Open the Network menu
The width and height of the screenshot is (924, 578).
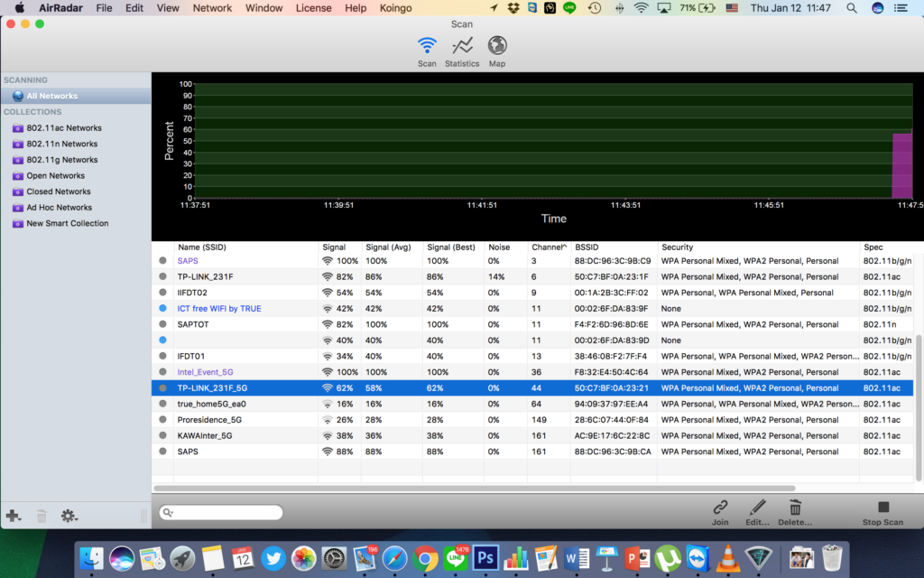pos(212,8)
